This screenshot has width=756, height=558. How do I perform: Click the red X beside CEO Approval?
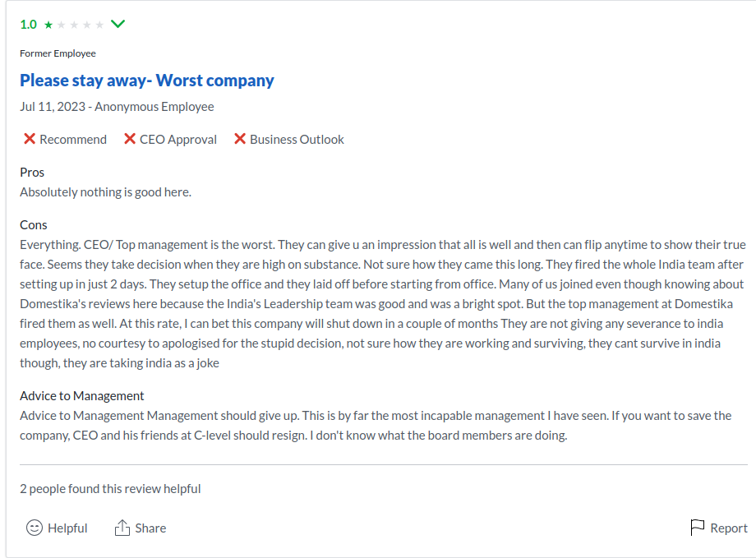point(130,139)
